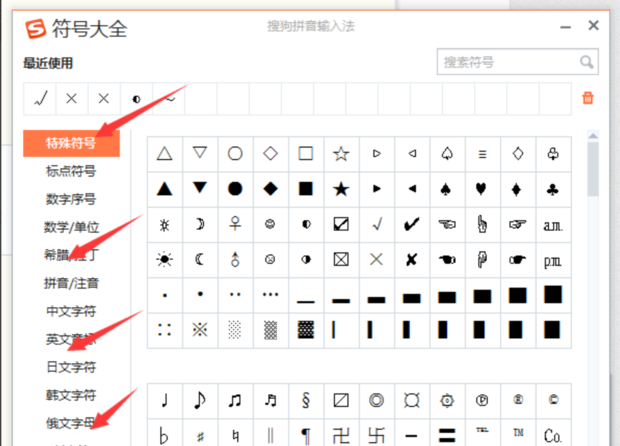Insert the solid sun symbol

pos(164,259)
